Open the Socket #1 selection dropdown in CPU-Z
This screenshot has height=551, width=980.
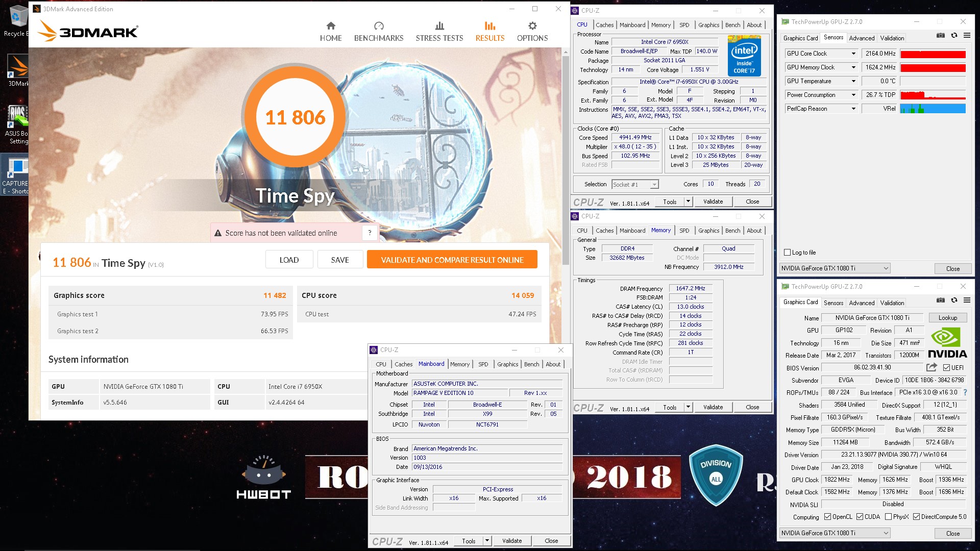click(635, 185)
